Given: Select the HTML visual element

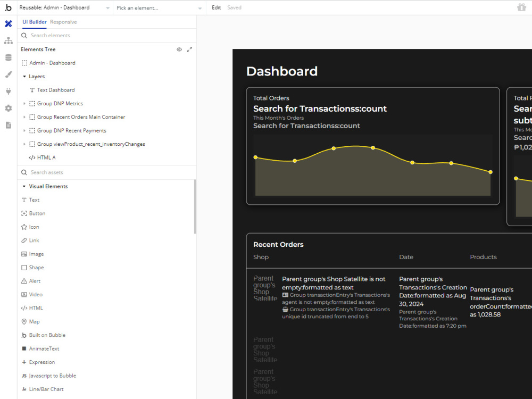Looking at the screenshot, I should [32, 308].
